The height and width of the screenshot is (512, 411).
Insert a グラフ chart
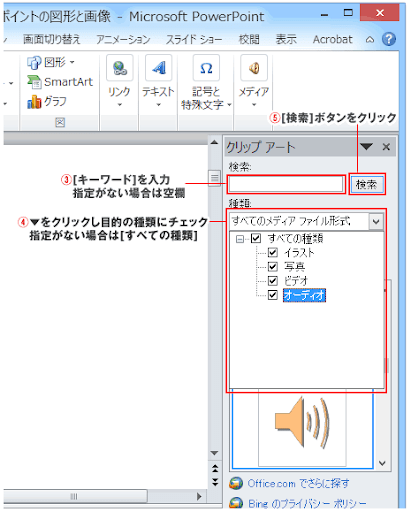point(47,102)
